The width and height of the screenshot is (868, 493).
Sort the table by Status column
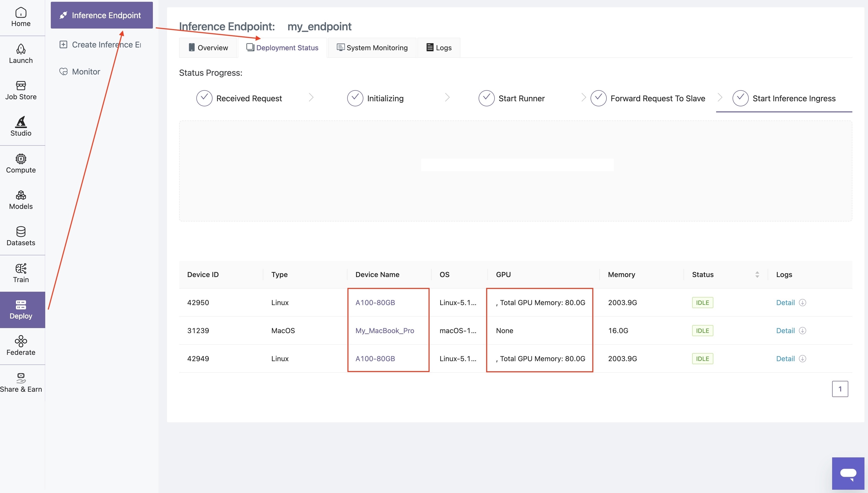pos(757,275)
